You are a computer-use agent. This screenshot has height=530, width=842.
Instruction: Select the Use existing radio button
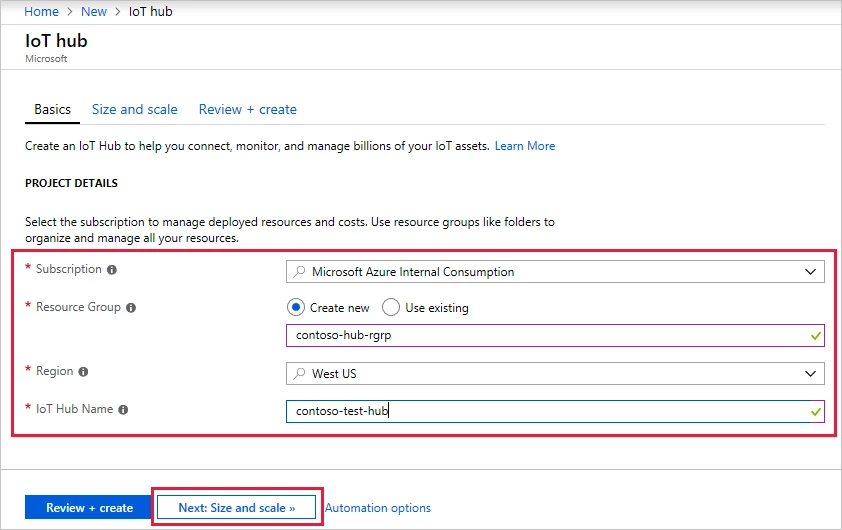(x=391, y=308)
